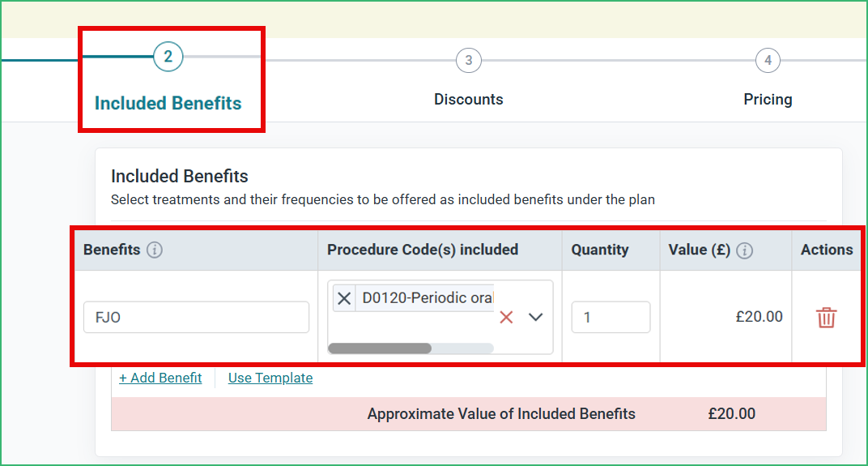
Task: Click the info icon next to Benefits
Action: pos(155,250)
